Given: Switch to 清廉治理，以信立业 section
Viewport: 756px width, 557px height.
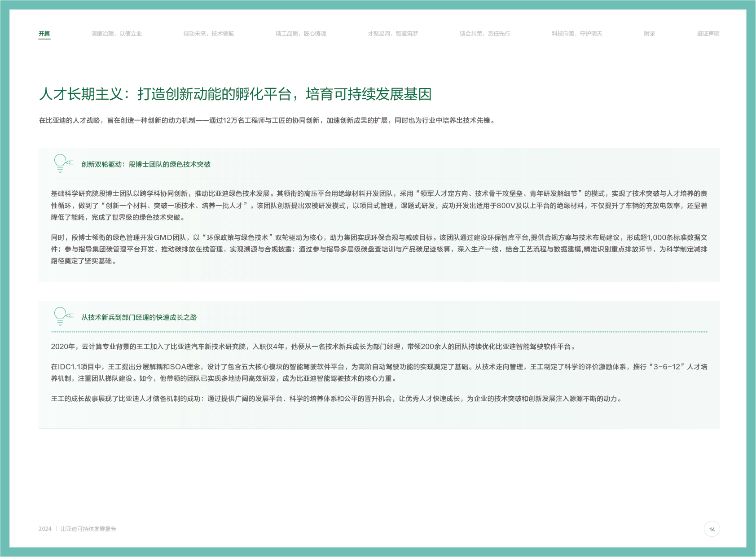Looking at the screenshot, I should [x=116, y=34].
